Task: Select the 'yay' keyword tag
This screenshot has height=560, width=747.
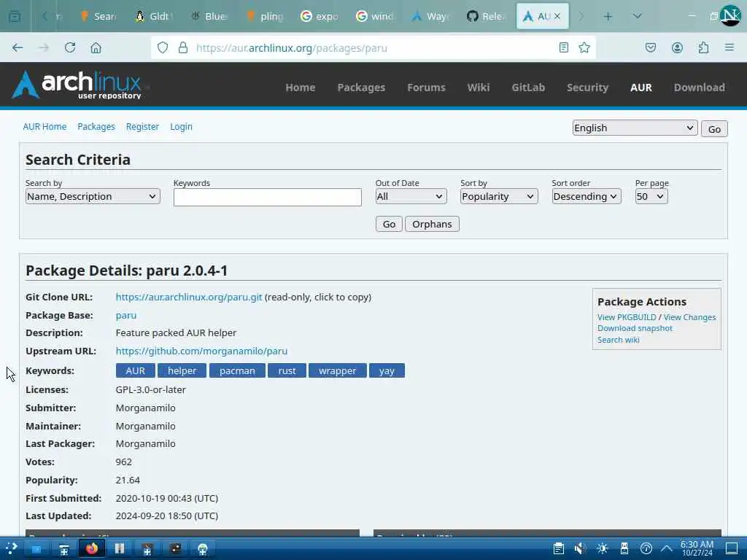Action: (387, 370)
